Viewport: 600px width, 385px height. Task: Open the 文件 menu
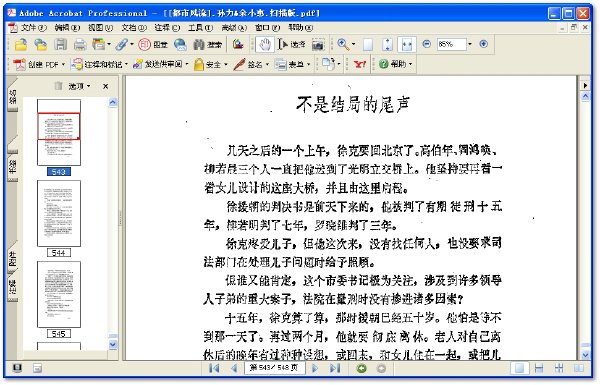point(33,28)
